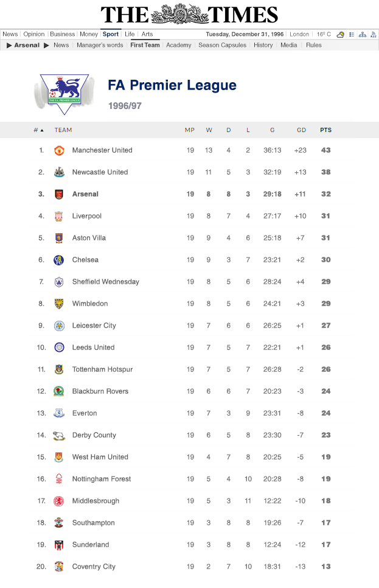Expand the arrow after Arsenal breadcrumb

coord(46,45)
